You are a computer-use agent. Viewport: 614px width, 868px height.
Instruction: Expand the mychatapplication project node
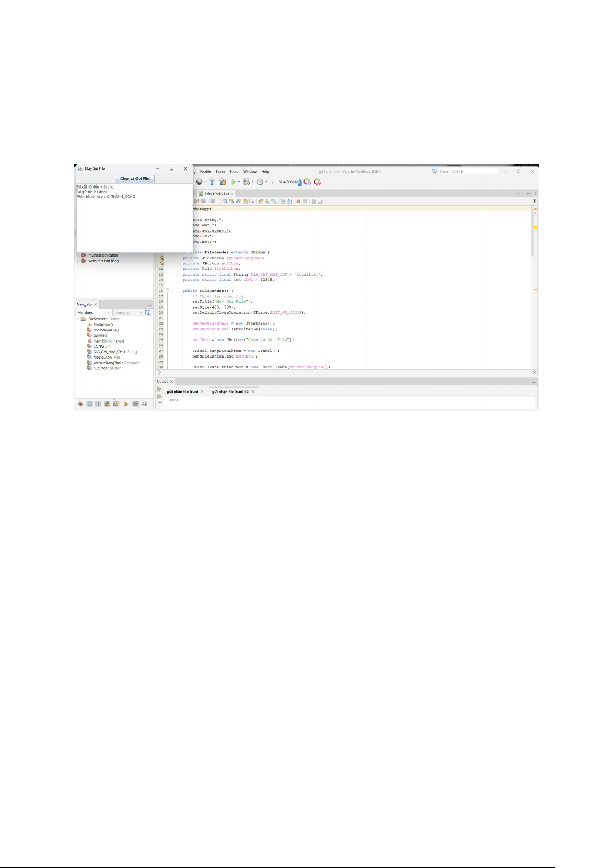click(x=78, y=255)
